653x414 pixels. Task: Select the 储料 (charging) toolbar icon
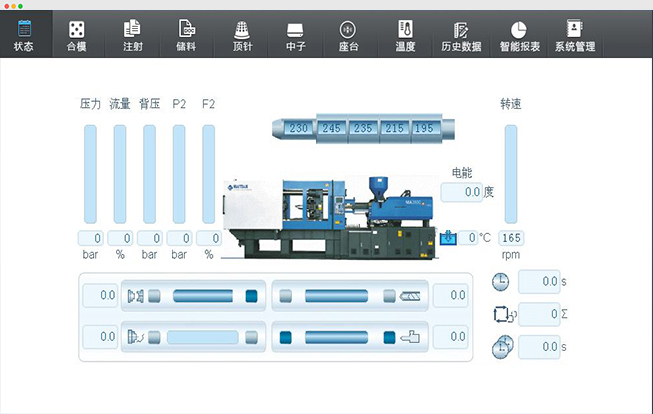pyautogui.click(x=186, y=35)
